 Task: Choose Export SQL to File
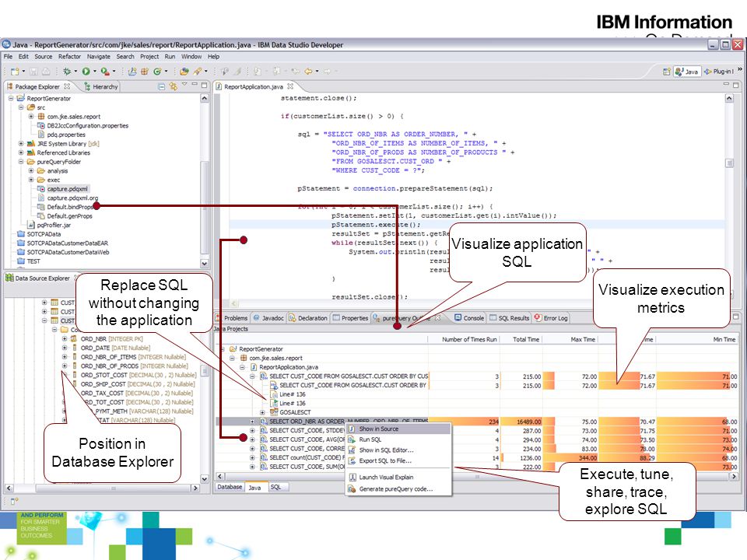[x=398, y=460]
